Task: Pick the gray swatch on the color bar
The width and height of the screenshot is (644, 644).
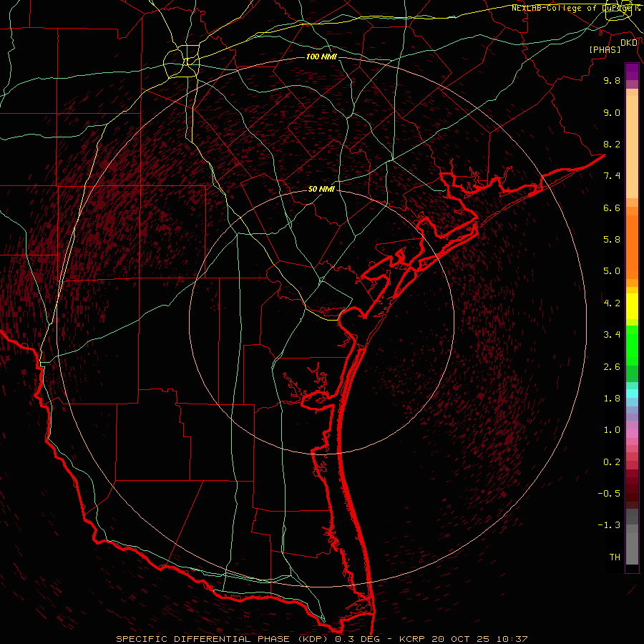Action: click(632, 549)
